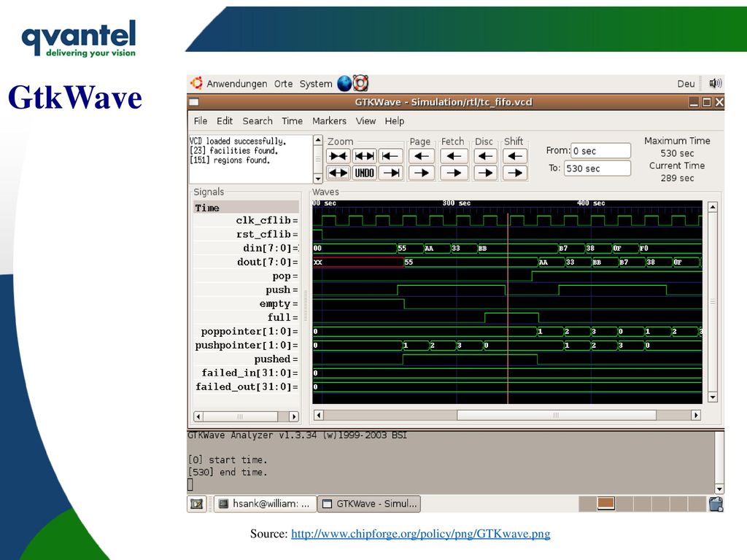The width and height of the screenshot is (747, 560).
Task: Click the lifebuoy help icon in the panel
Action: (x=360, y=83)
